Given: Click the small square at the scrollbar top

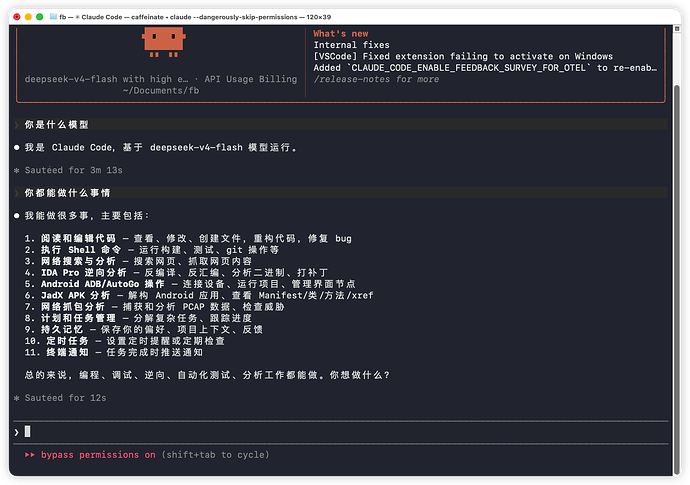Looking at the screenshot, I should pyautogui.click(x=677, y=29).
